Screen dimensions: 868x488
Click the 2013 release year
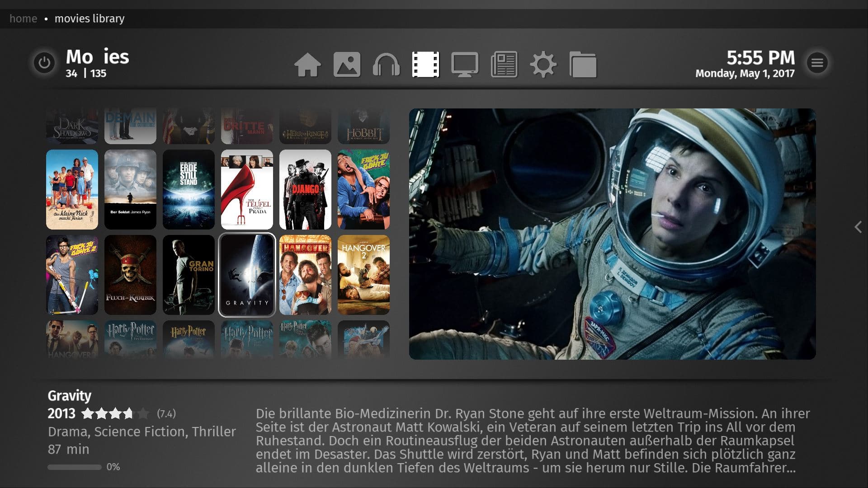point(61,413)
